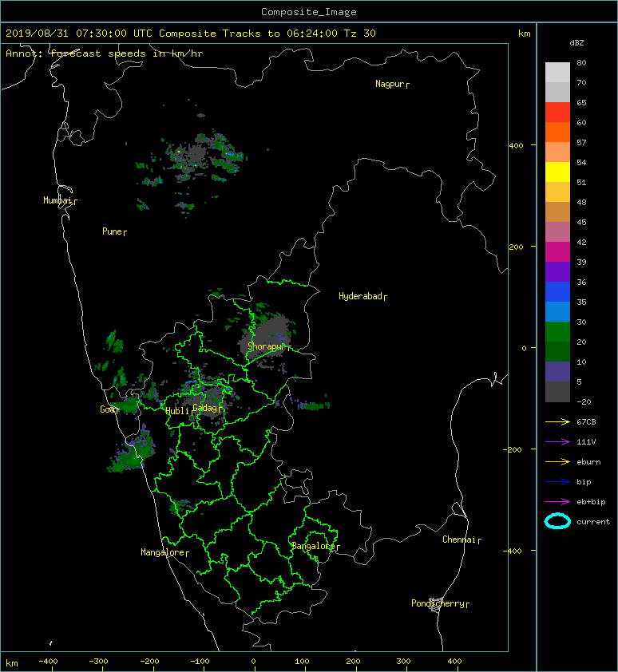Click the yellow 54 dBZ color swatch
The image size is (618, 672).
557,172
